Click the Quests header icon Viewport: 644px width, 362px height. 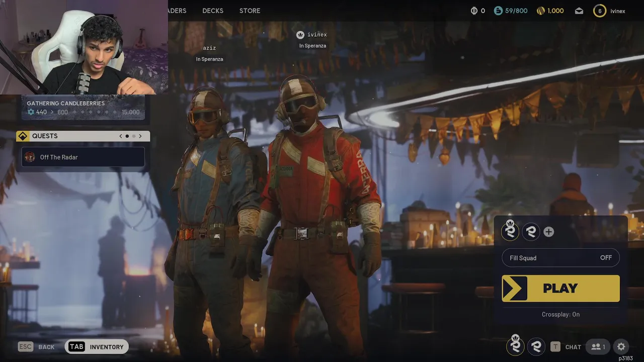click(x=23, y=136)
